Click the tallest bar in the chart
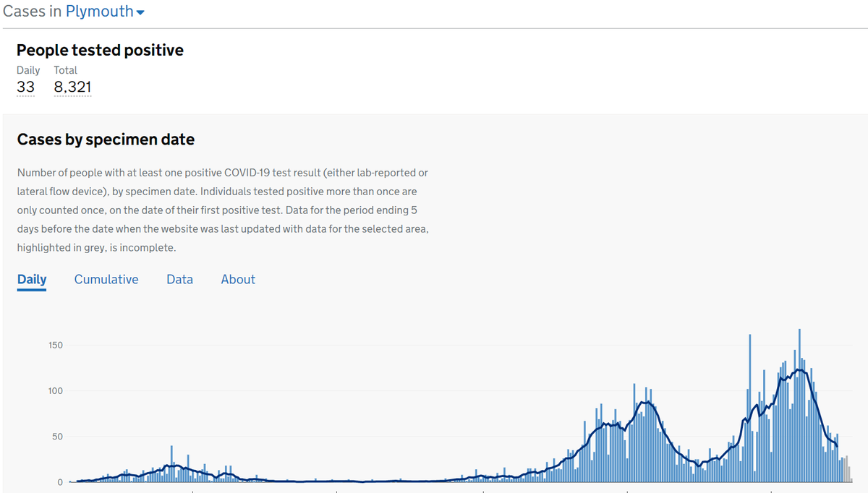Image resolution: width=868 pixels, height=493 pixels. pos(799,406)
